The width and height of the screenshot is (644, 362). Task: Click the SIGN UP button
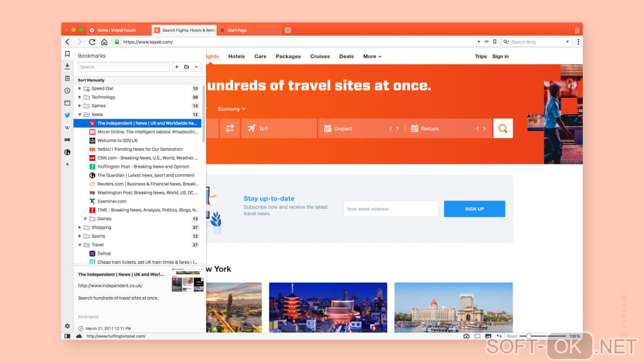click(x=474, y=209)
